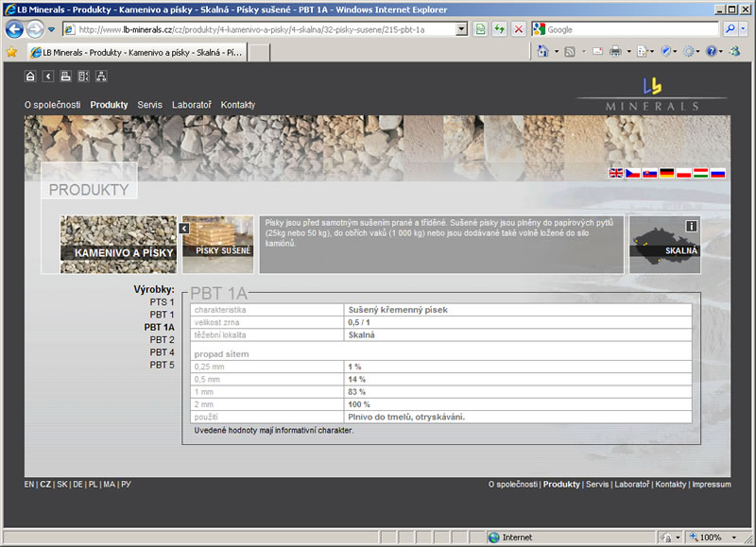Open the Servis menu in top navigation
This screenshot has width=756, height=547.
pos(149,105)
